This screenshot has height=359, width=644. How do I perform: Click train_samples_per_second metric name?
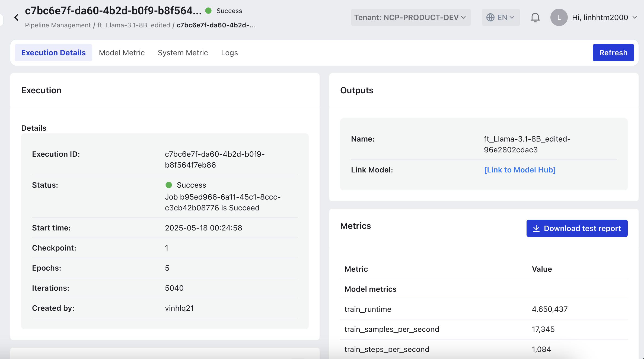[392, 329]
